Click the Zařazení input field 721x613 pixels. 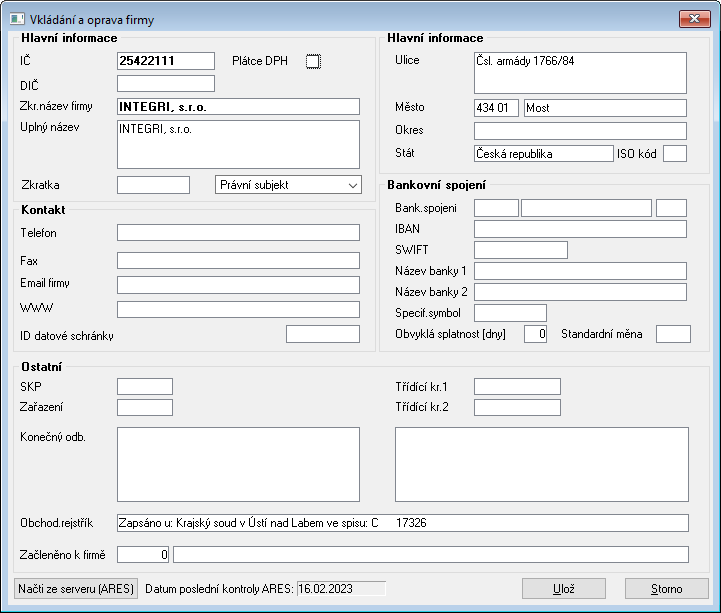(145, 407)
